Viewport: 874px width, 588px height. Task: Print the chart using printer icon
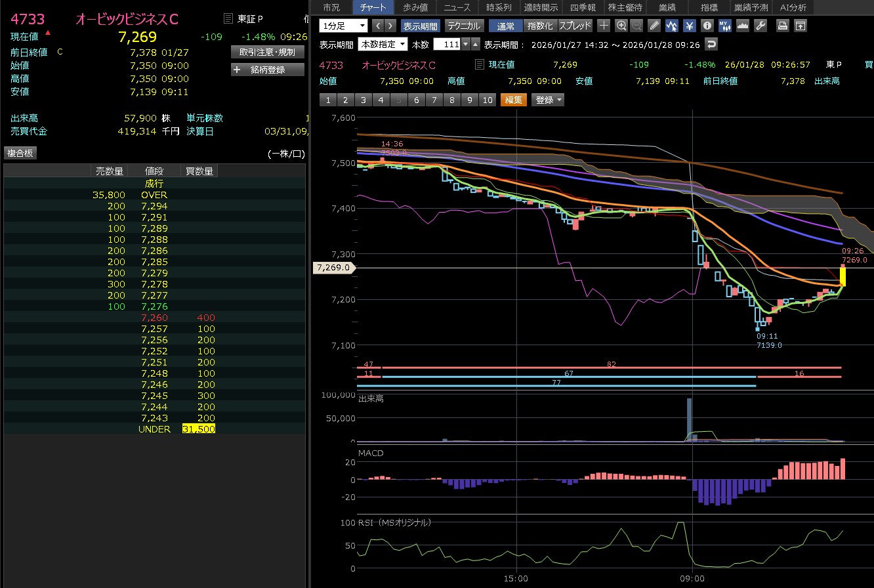click(x=782, y=26)
